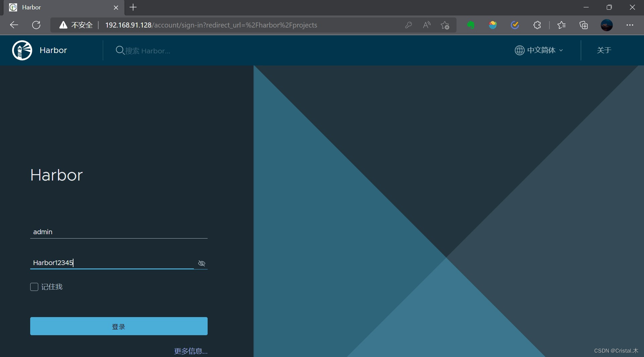Open the Extensions puzzle icon

pyautogui.click(x=537, y=25)
